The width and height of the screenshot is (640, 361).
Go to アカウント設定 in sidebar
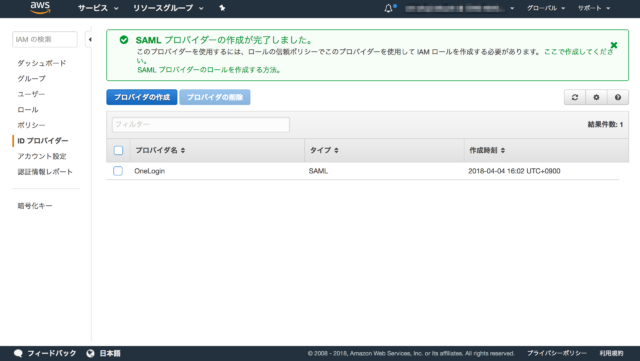click(x=42, y=156)
